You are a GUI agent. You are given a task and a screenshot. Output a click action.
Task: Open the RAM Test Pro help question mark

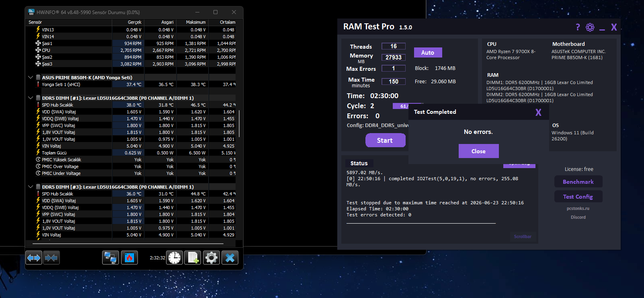(578, 27)
